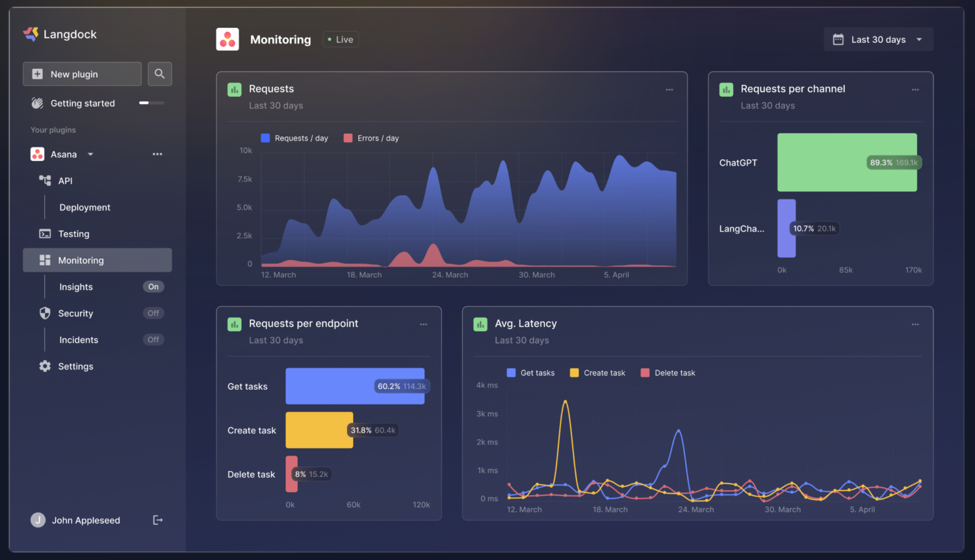
Task: Toggle the Errors / day legend series
Action: (x=371, y=138)
